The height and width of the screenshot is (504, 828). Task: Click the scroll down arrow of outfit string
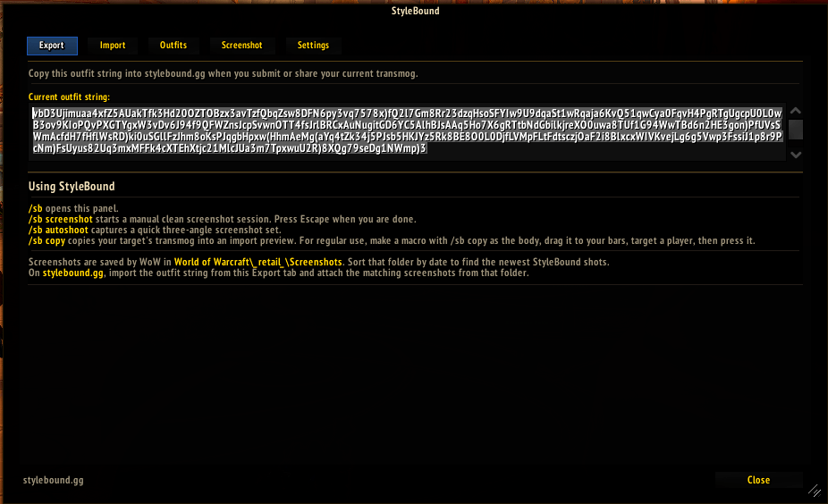(x=796, y=155)
